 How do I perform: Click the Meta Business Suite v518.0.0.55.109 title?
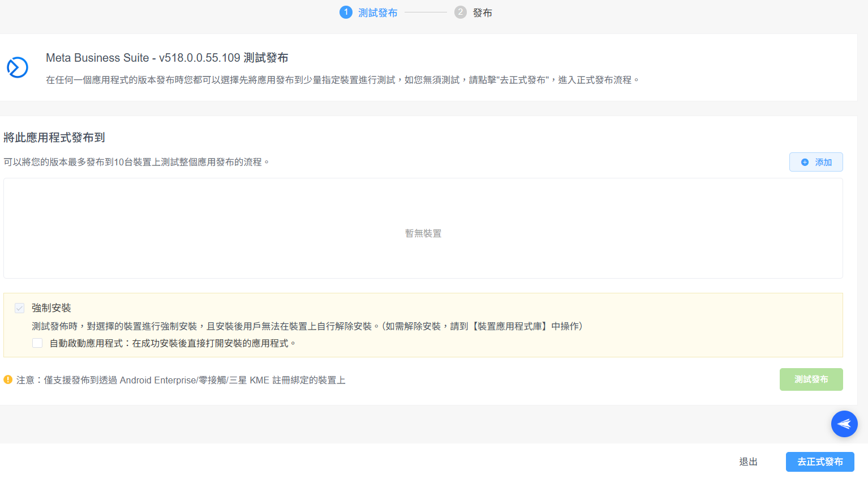[167, 58]
